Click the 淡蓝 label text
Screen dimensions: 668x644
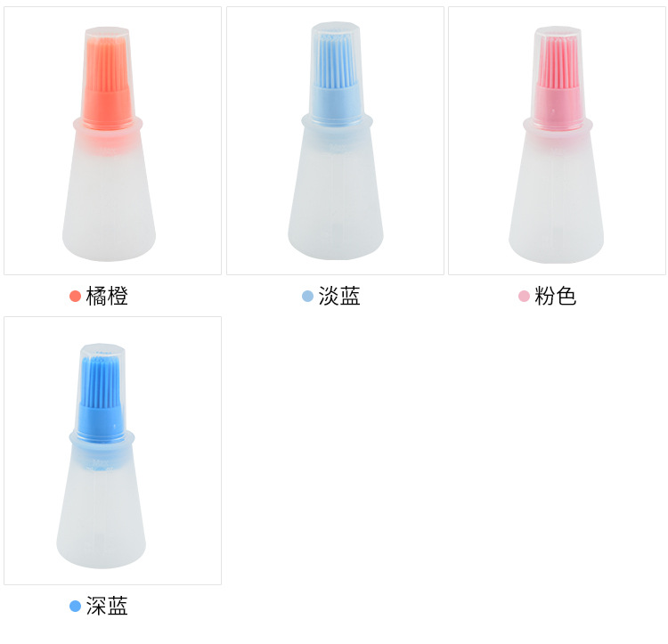pos(339,296)
